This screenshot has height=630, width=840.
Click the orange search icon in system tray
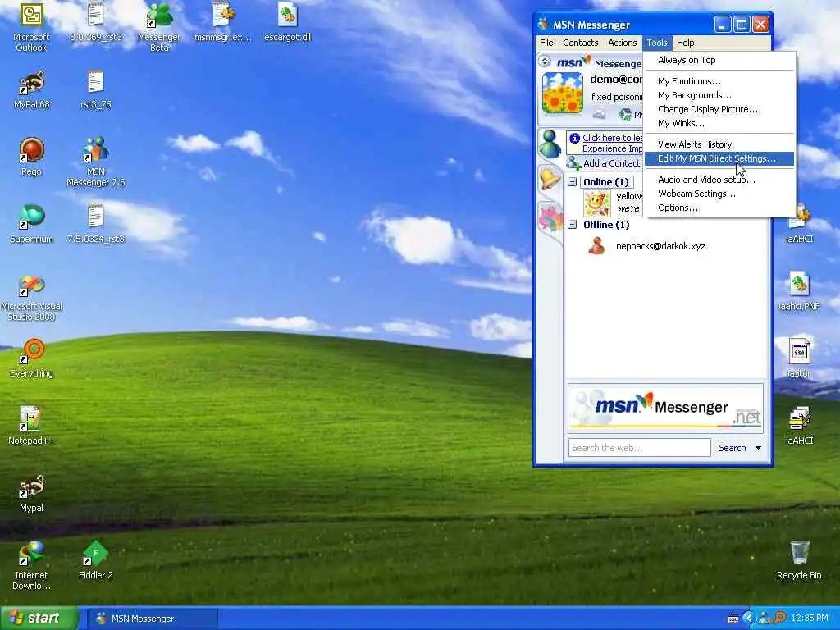coord(780,619)
